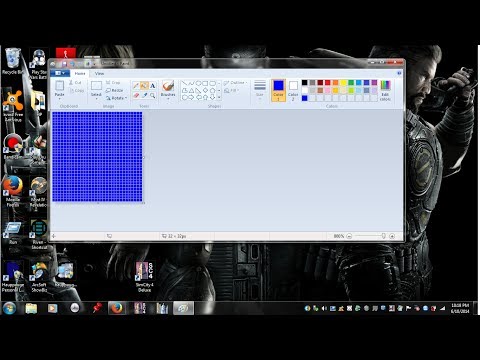Choose the Line shape
Image resolution: width=480 pixels, height=360 pixels.
[x=184, y=83]
